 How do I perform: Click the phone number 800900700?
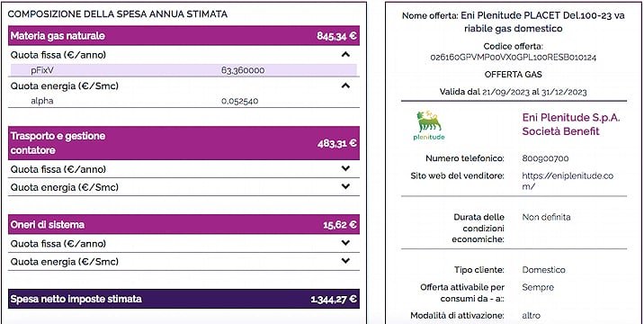pyautogui.click(x=545, y=158)
